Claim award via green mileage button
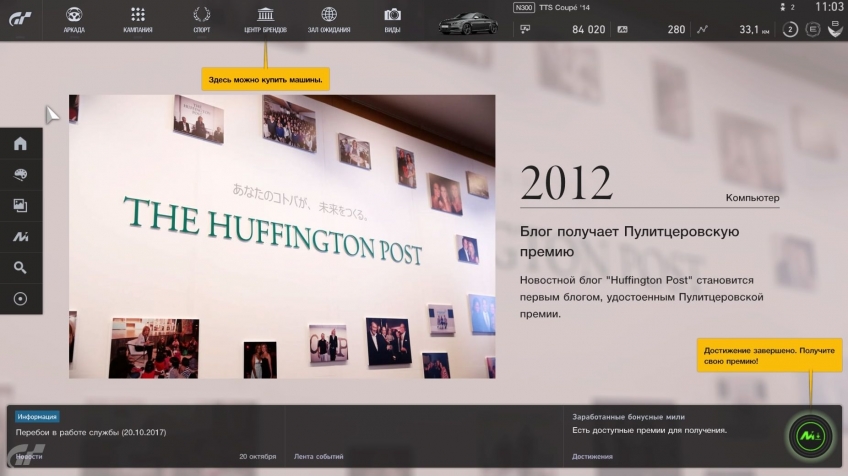 [x=810, y=435]
